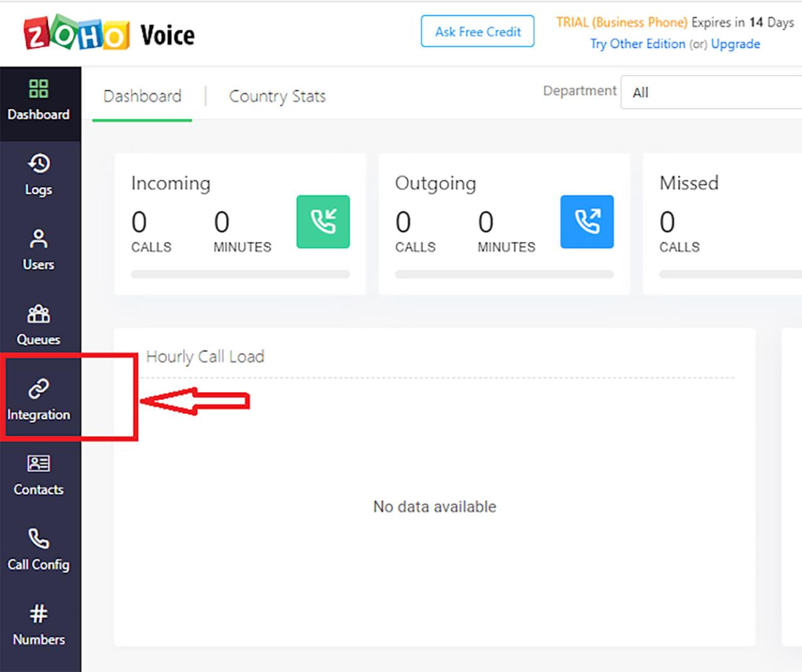
Task: Open Try Other Edition
Action: pyautogui.click(x=637, y=44)
